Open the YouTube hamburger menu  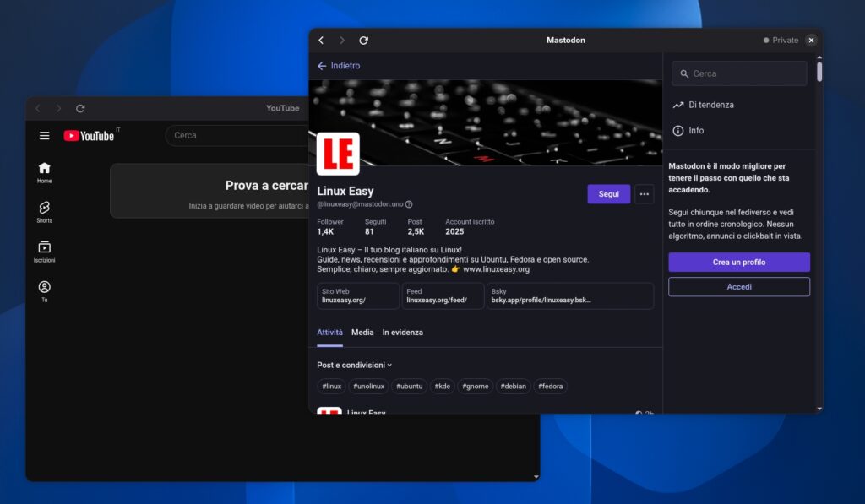(x=45, y=136)
